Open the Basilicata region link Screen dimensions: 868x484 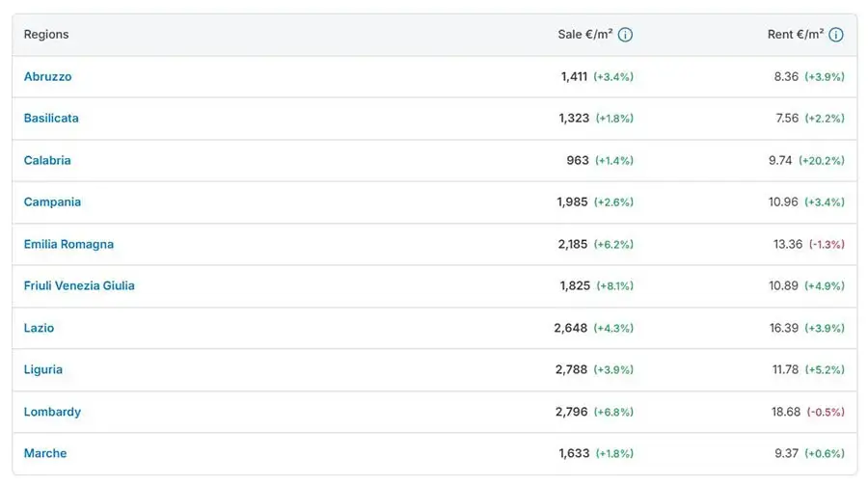point(51,118)
